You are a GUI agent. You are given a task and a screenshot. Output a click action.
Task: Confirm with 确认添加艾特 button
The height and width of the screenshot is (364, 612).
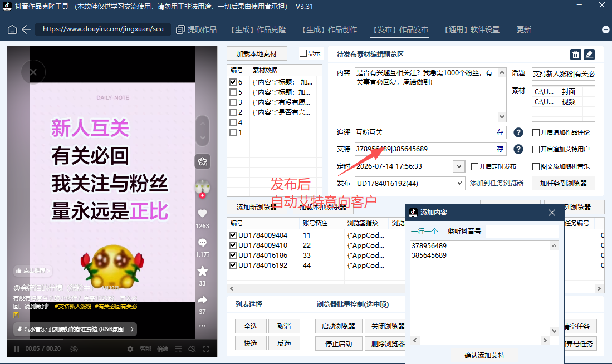coord(484,356)
